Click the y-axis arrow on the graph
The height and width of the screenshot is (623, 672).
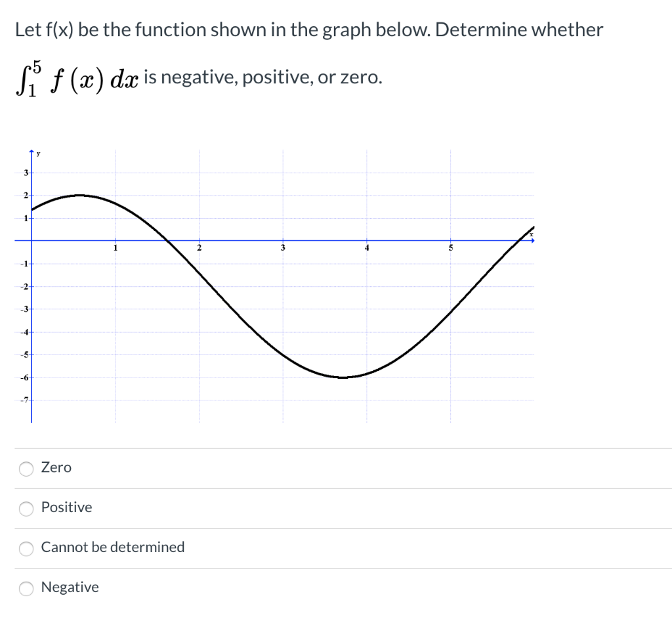click(x=32, y=152)
